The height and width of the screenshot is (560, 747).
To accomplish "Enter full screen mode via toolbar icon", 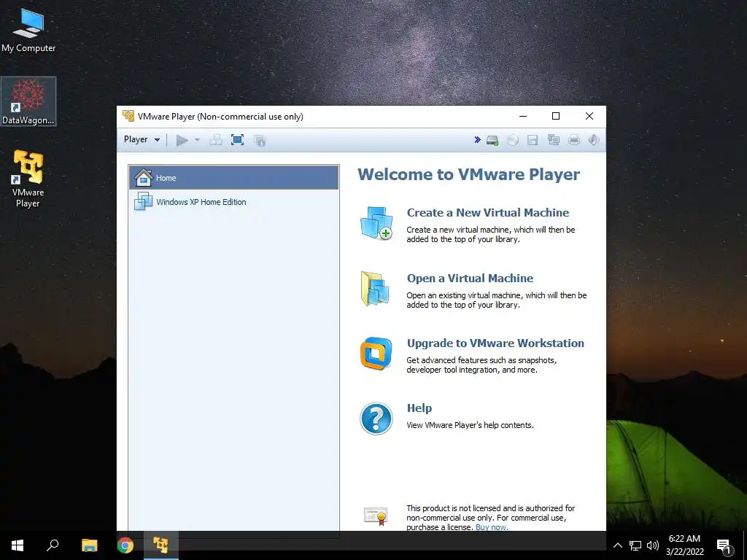I will [237, 140].
